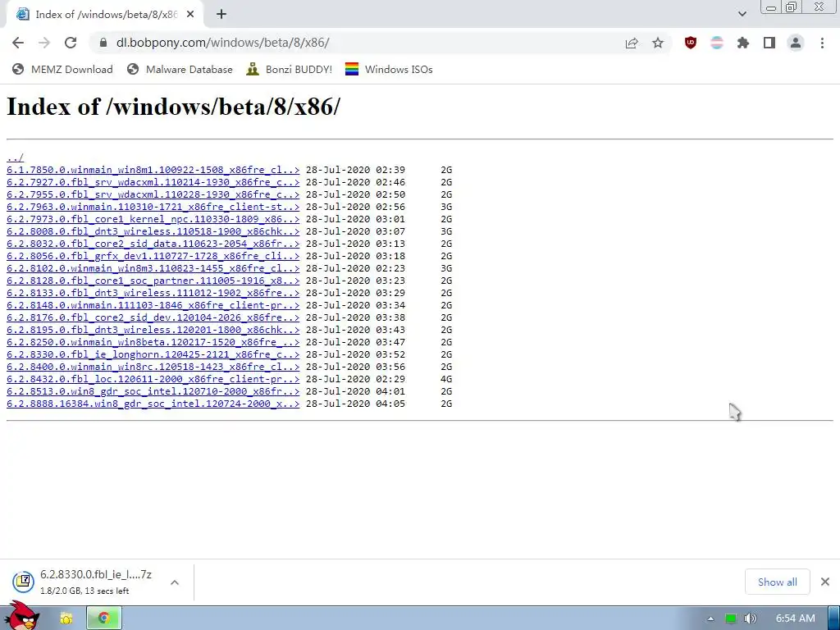
Task: Open the striped flag extension icon
Action: click(x=717, y=43)
